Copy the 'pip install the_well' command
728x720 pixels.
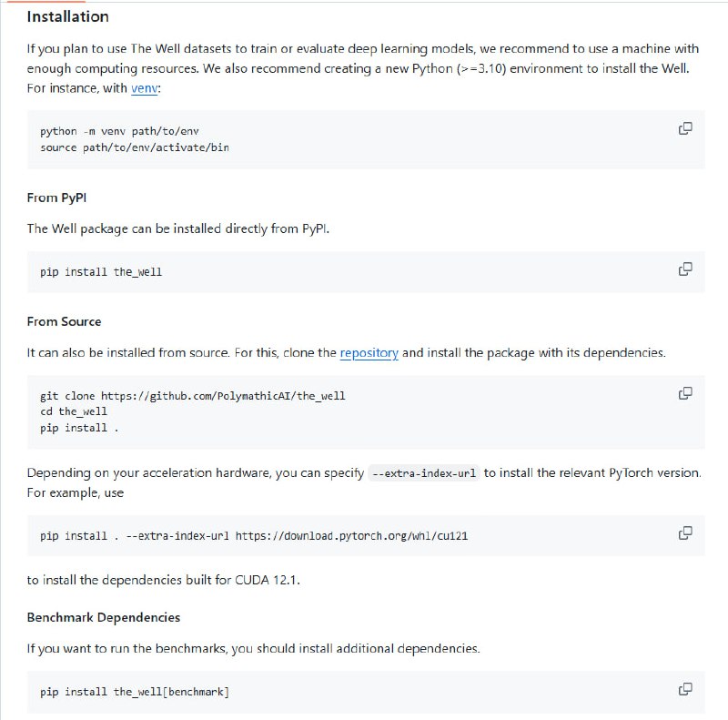coord(685,269)
